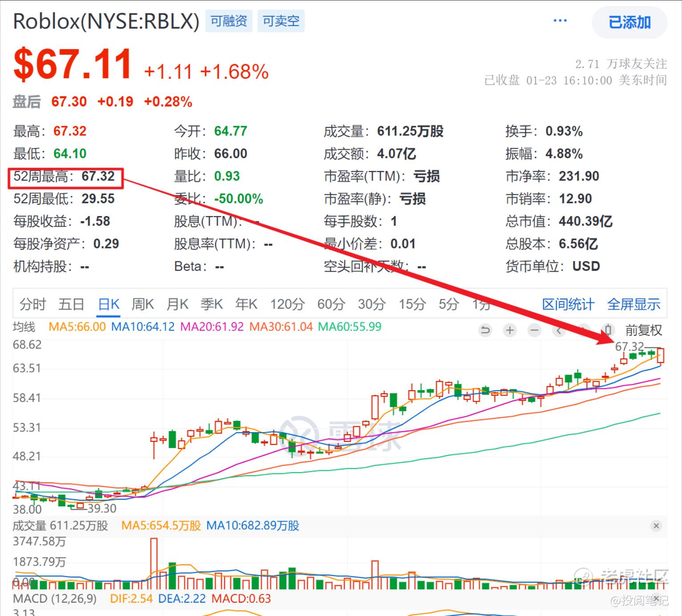
Task: Switch to the 5分 chart tab
Action: tap(449, 304)
